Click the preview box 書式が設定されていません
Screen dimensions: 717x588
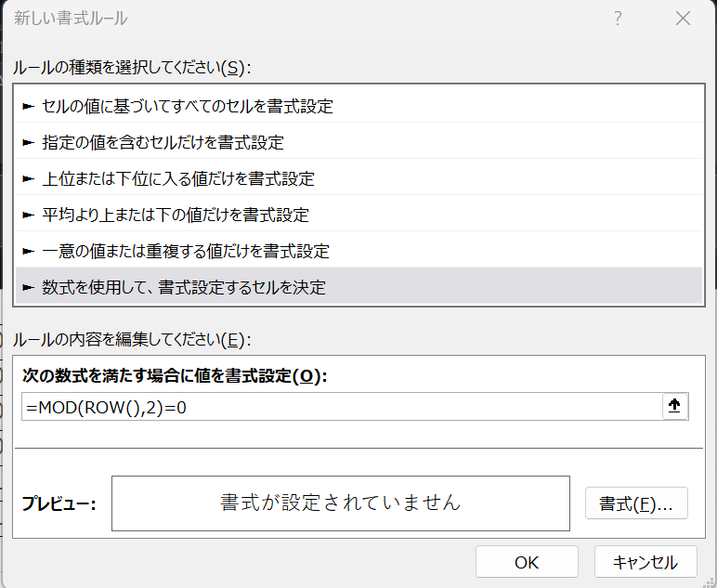coord(341,503)
